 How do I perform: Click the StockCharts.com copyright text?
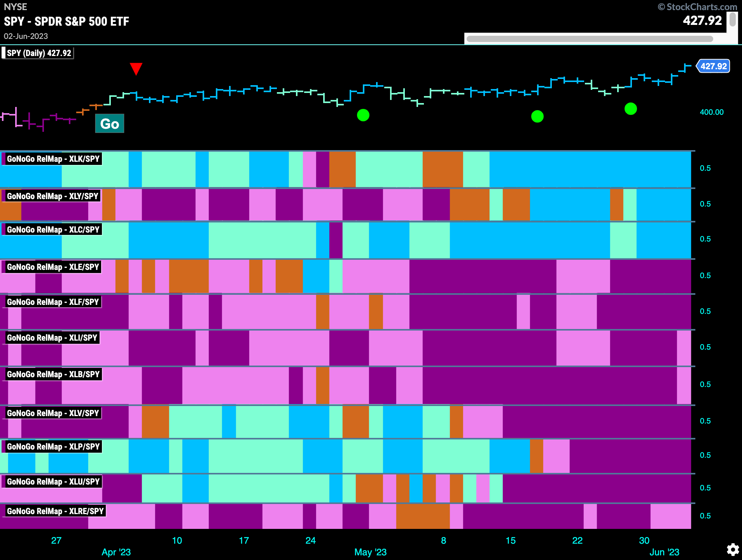point(697,7)
